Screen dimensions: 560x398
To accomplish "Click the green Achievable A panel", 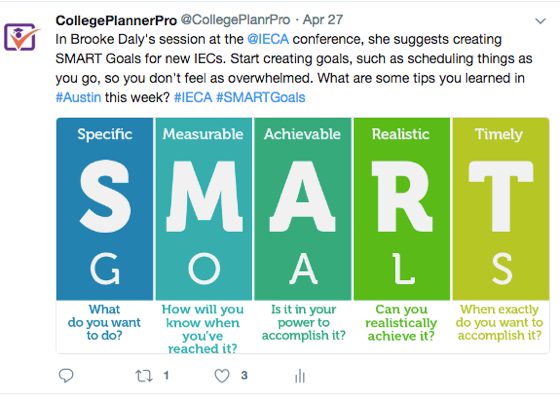I will pos(303,209).
